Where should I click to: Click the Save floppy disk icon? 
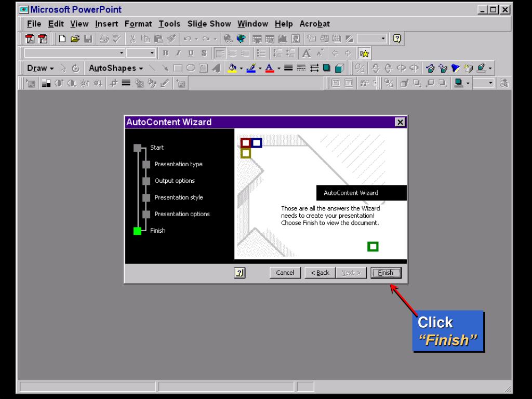(x=88, y=38)
